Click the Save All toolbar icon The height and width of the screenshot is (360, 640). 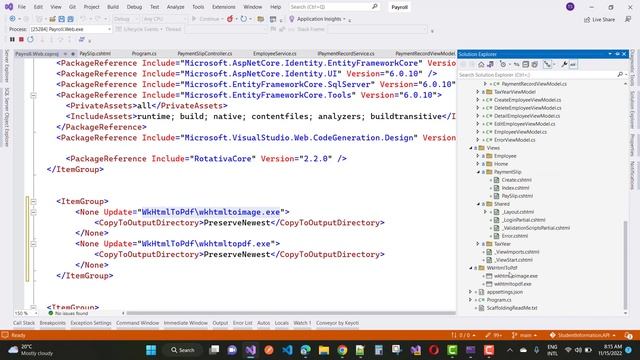pyautogui.click(x=70, y=19)
